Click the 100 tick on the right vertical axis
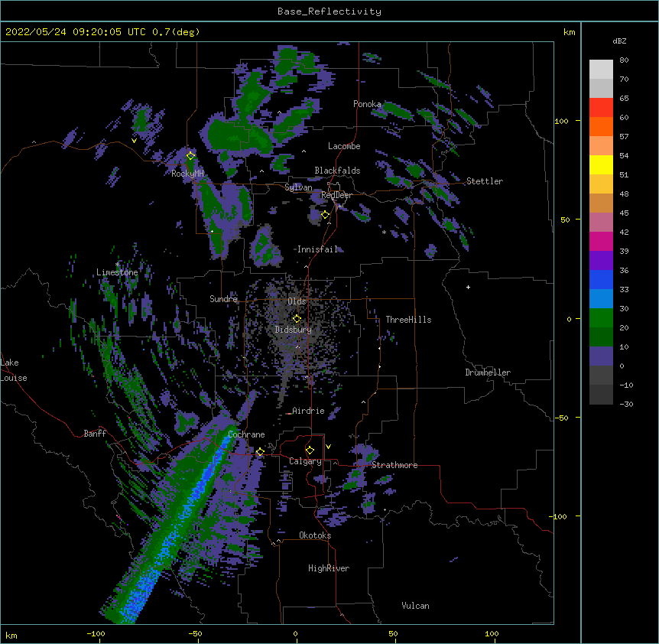Screen dimensions: 659x644 (561, 121)
